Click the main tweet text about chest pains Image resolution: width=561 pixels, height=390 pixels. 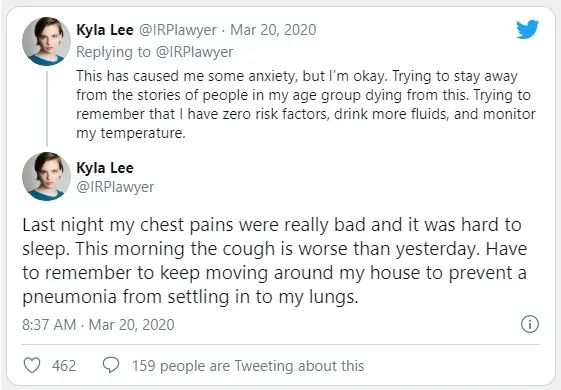click(x=274, y=261)
